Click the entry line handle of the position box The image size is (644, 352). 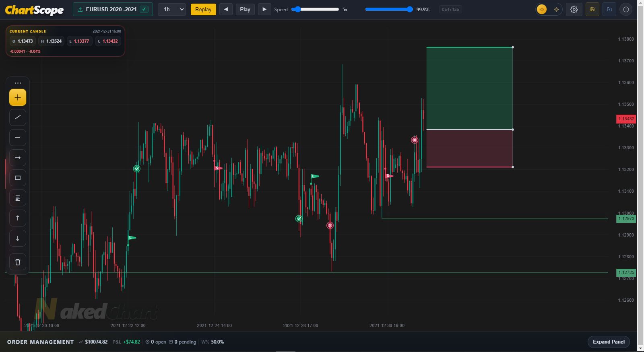coord(513,130)
